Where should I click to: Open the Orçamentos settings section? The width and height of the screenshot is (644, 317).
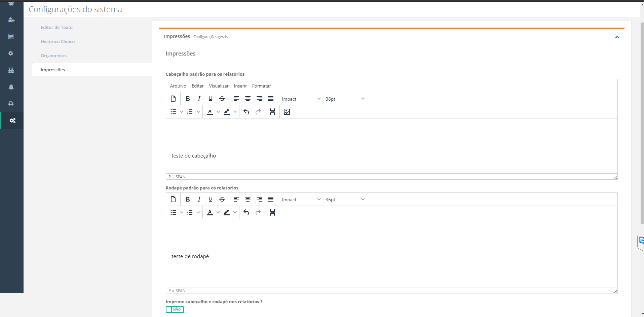pyautogui.click(x=53, y=56)
